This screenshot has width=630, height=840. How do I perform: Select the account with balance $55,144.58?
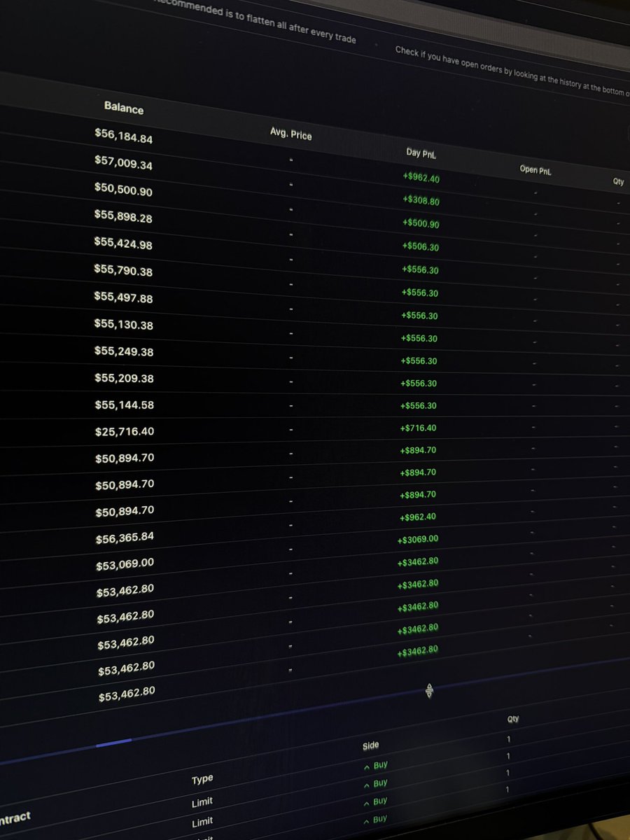coord(125,404)
